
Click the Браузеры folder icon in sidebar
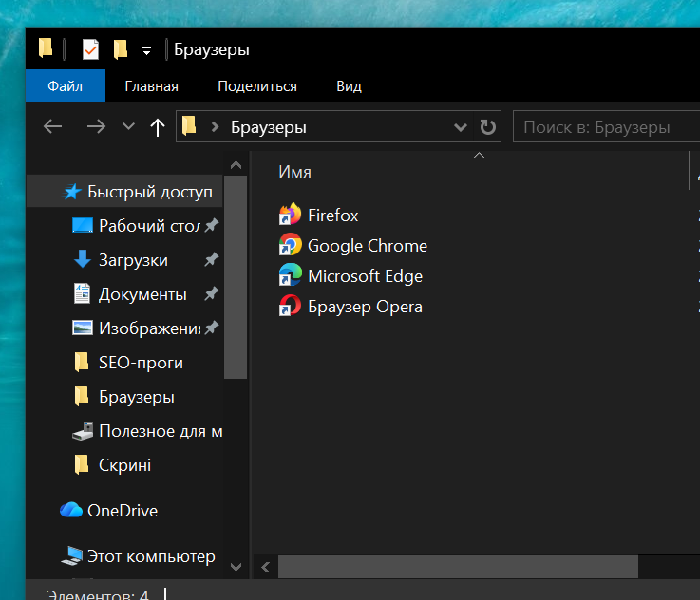pos(82,396)
